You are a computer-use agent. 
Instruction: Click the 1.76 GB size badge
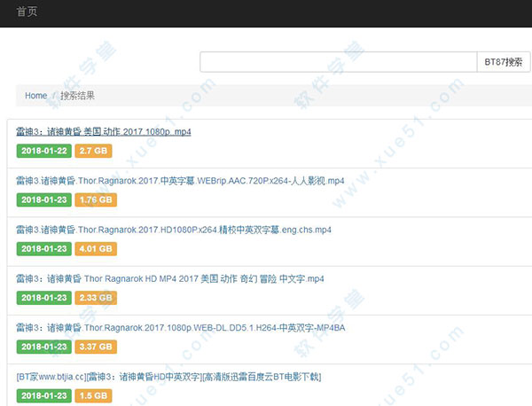click(96, 200)
